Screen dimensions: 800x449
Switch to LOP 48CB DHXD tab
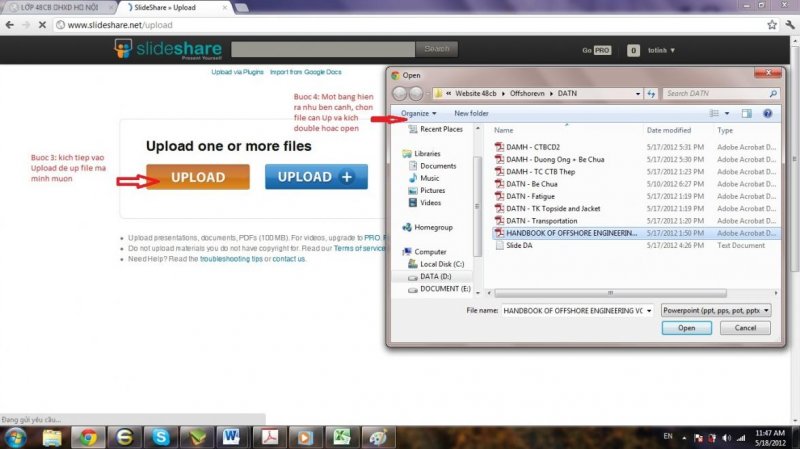click(59, 8)
